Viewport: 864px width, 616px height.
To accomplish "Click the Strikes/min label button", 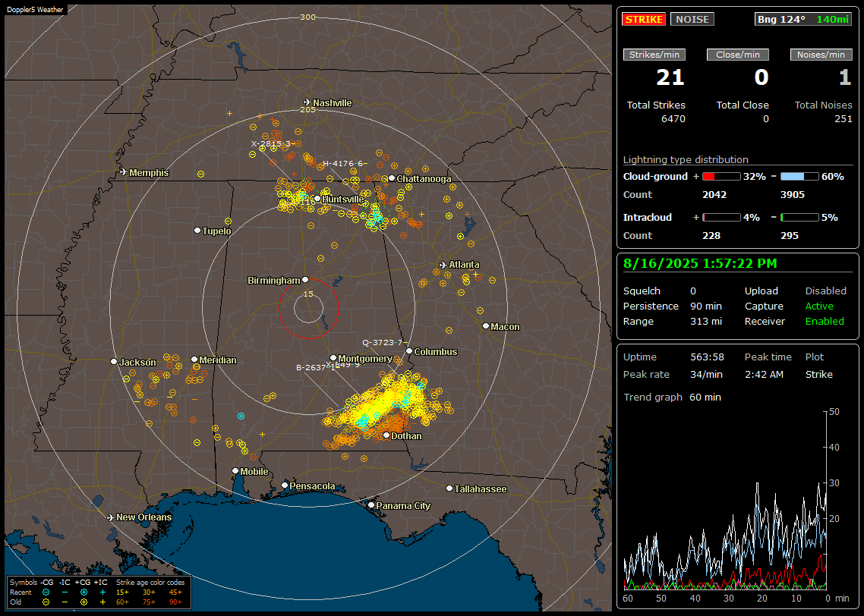I will pos(654,55).
